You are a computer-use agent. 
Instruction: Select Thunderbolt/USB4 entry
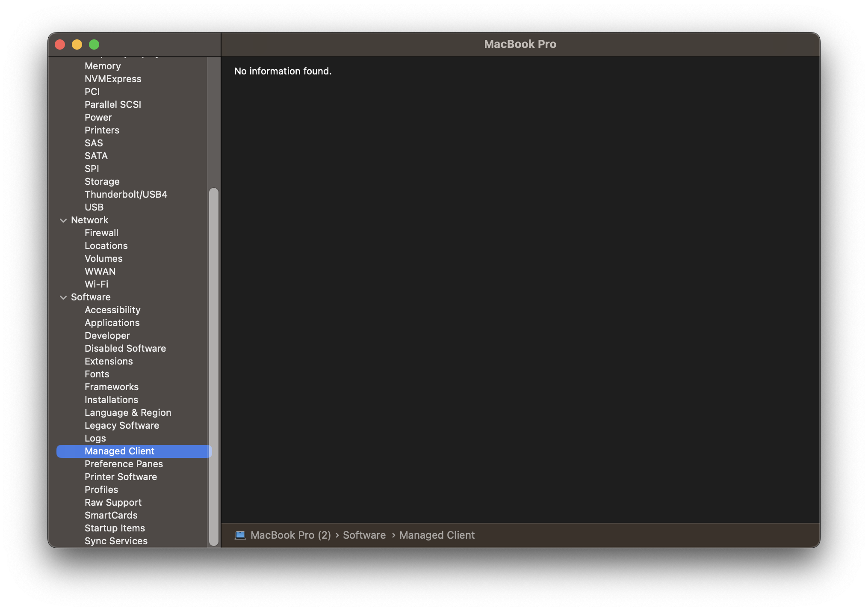pos(126,195)
